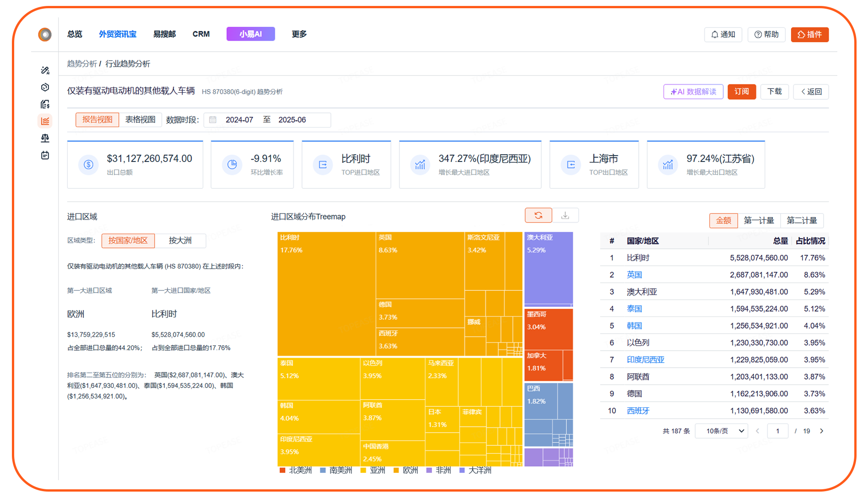Open the 英国 country link in table
868x498 pixels.
634,275
